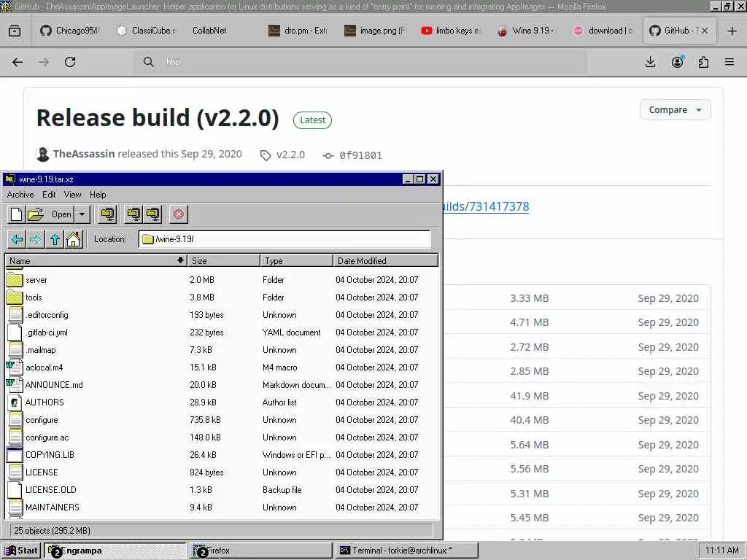Click the Firefox back navigation arrow
Viewport: 747px width, 560px height.
tap(18, 62)
